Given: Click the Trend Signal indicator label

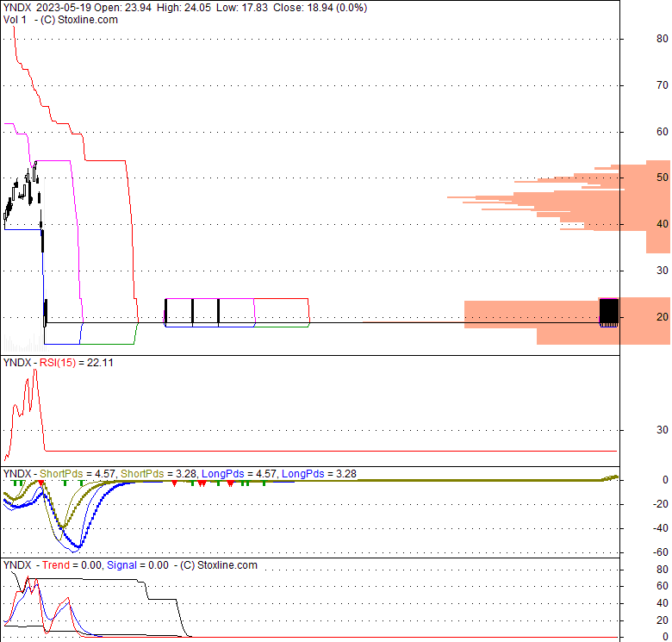Looking at the screenshot, I should point(130,564).
